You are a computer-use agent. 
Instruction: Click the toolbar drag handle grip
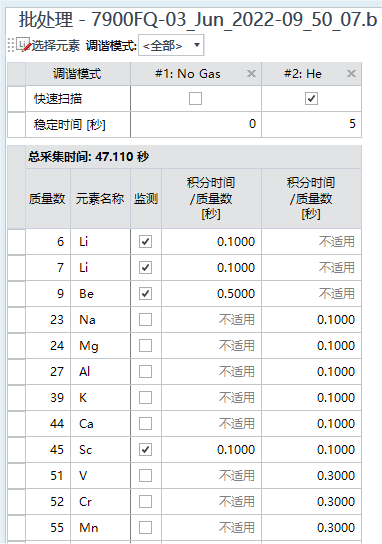[x=11, y=45]
